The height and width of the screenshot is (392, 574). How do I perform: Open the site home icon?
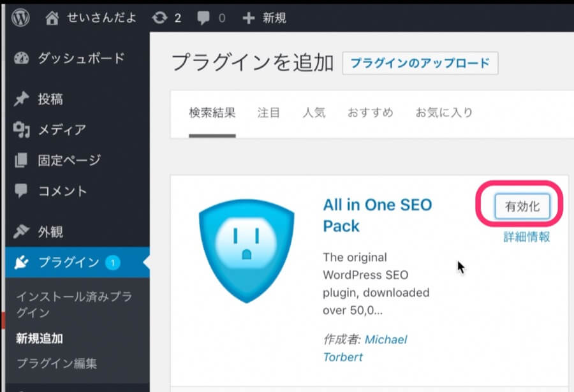pyautogui.click(x=53, y=18)
